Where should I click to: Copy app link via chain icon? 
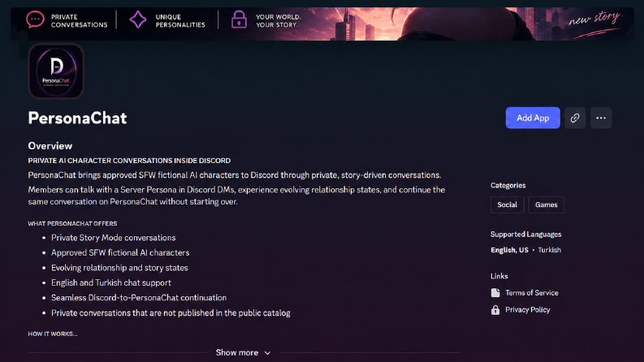tap(575, 118)
